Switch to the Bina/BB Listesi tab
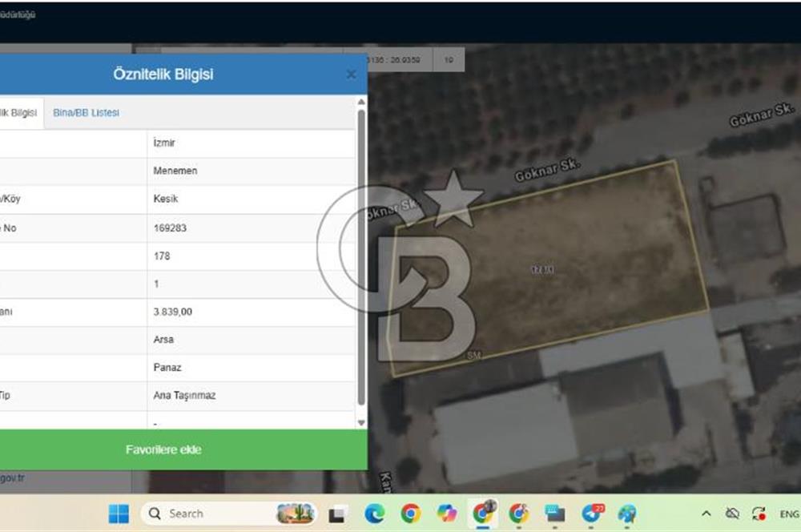The image size is (801, 532). tap(86, 112)
